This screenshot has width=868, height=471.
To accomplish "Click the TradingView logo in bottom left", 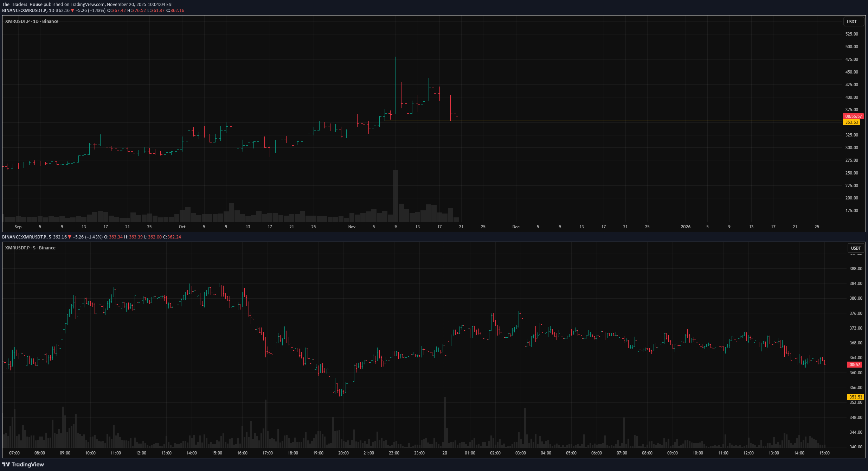I will (x=23, y=464).
